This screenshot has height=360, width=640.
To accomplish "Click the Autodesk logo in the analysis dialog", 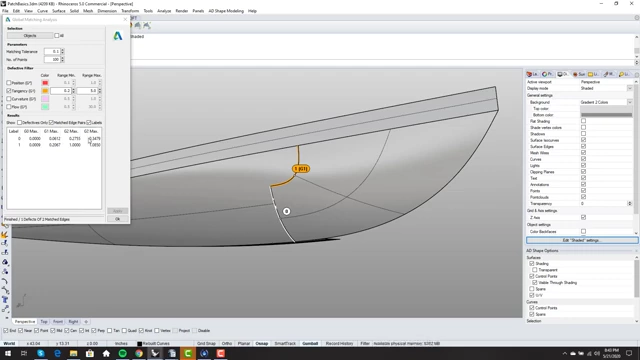I will tap(118, 36).
